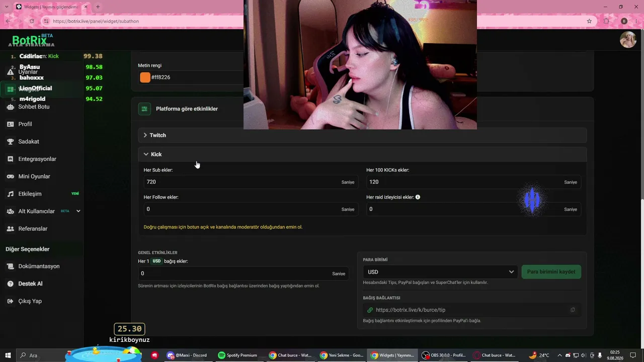Click the Her 100 KICKs ekler field
The width and height of the screenshot is (644, 362).
pos(473,182)
